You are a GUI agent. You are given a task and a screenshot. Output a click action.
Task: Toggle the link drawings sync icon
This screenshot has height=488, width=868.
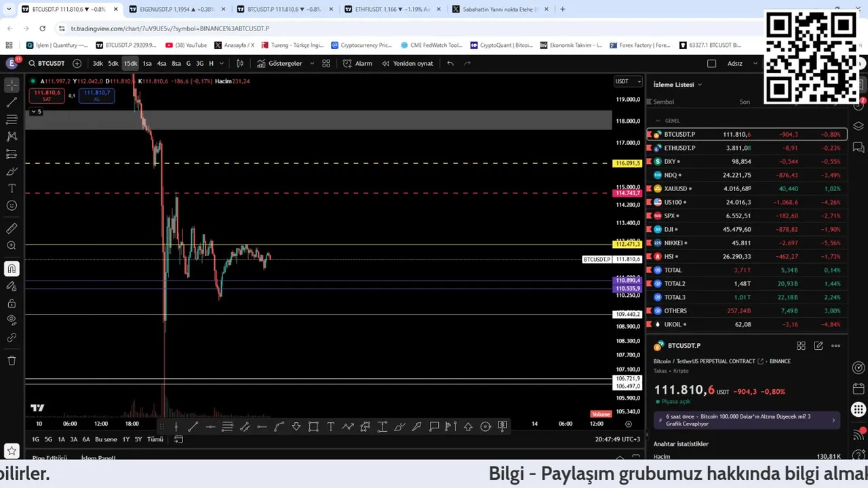pyautogui.click(x=12, y=337)
